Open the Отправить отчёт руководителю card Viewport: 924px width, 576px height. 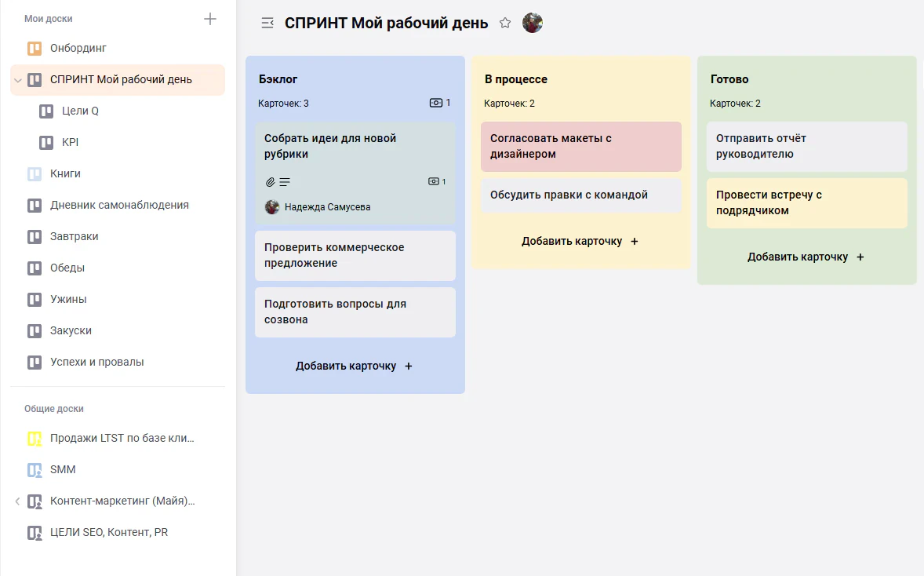806,146
